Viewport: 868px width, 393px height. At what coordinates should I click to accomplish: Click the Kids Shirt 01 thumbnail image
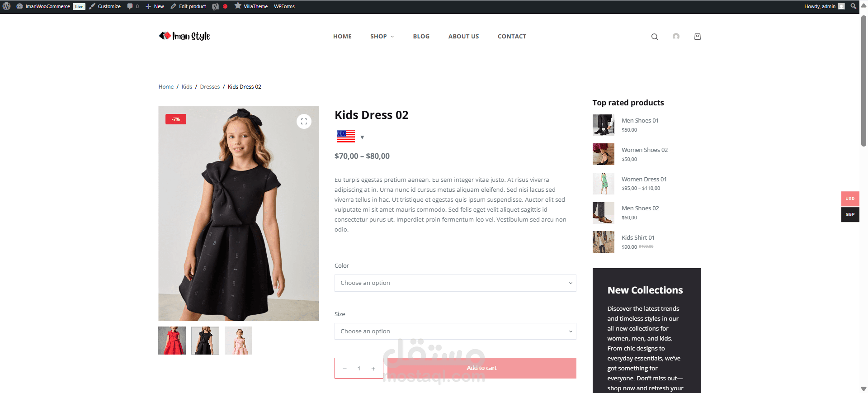point(604,242)
